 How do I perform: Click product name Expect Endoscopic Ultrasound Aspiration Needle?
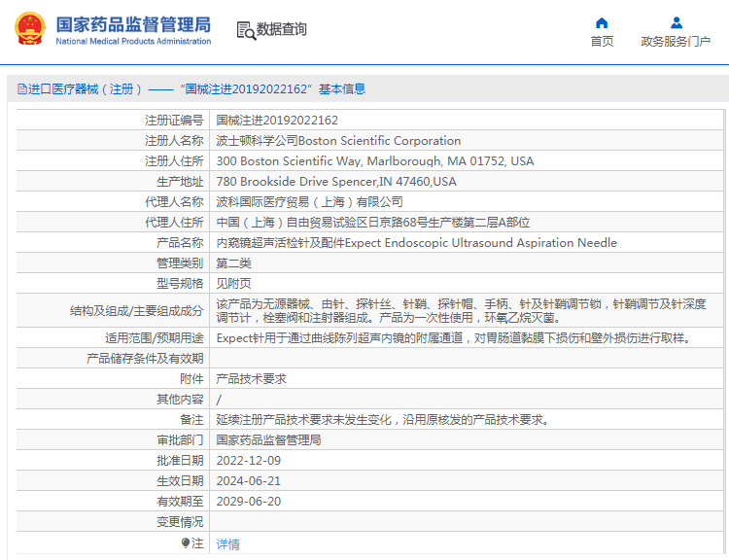point(417,243)
